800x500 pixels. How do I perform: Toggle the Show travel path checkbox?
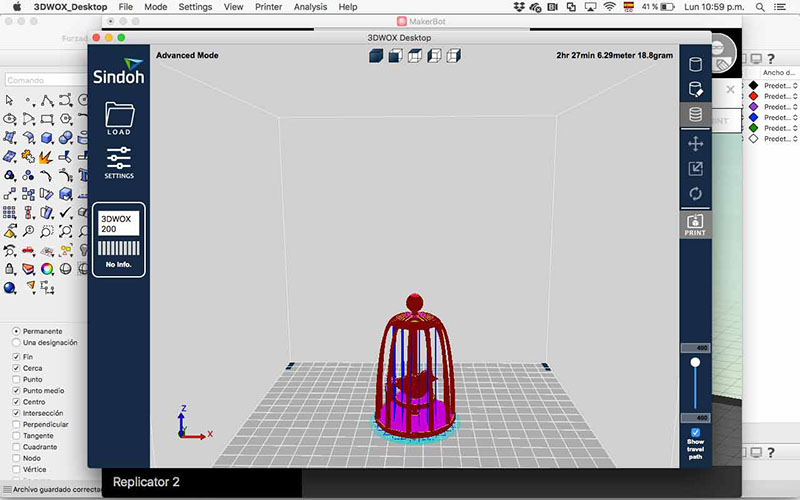pyautogui.click(x=695, y=433)
